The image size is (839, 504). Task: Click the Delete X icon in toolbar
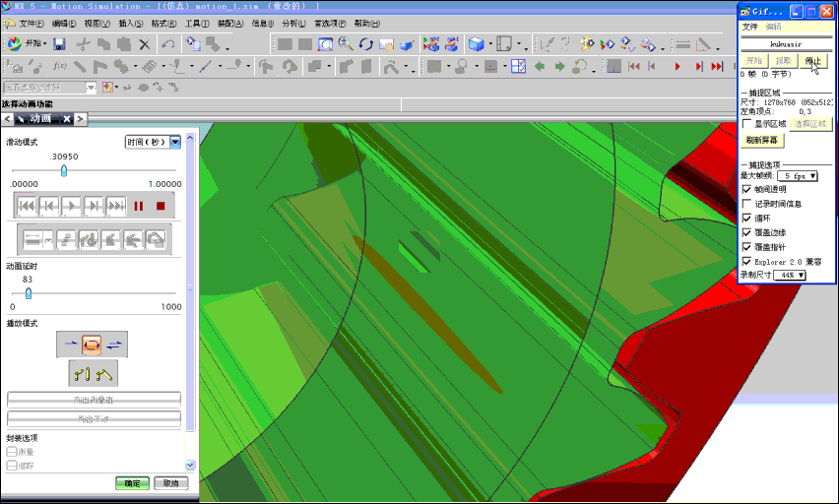pos(145,44)
